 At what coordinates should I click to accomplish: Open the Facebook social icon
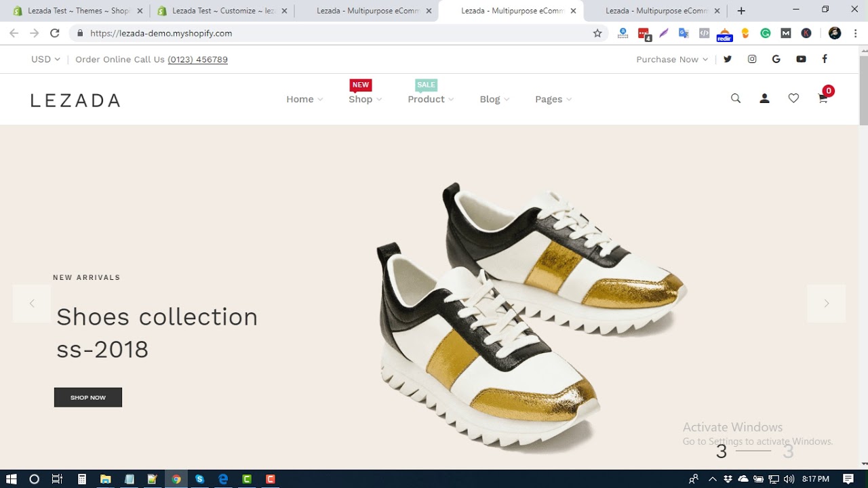pyautogui.click(x=825, y=59)
